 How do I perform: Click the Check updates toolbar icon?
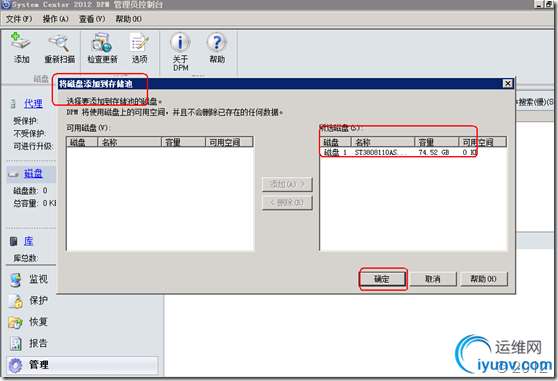(102, 42)
